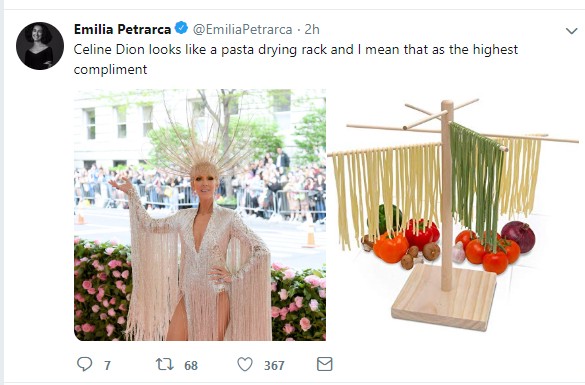Reply to the tweet via speech bubble icon
The image size is (585, 385).
click(84, 364)
